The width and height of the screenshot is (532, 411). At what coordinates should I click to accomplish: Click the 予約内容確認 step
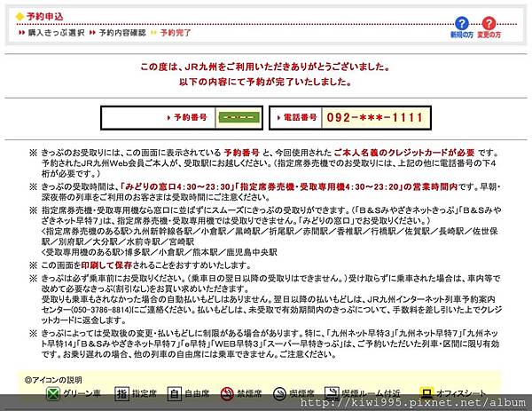122,33
